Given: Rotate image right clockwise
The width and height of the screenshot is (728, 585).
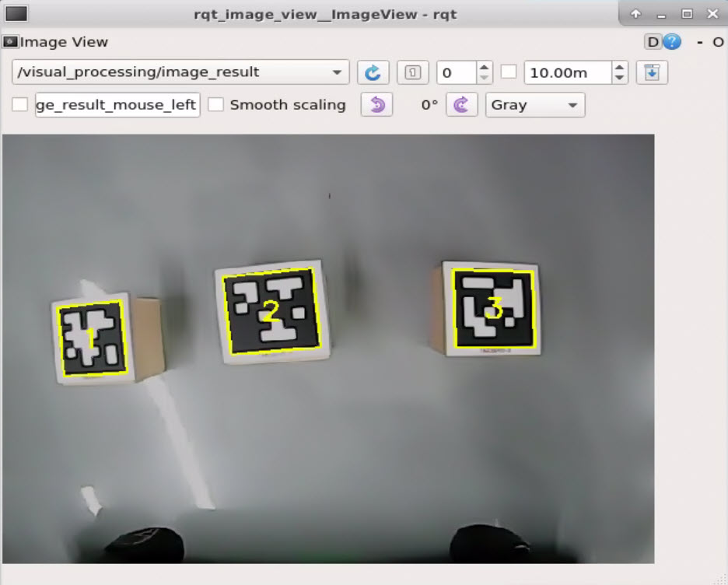Looking at the screenshot, I should pos(461,104).
